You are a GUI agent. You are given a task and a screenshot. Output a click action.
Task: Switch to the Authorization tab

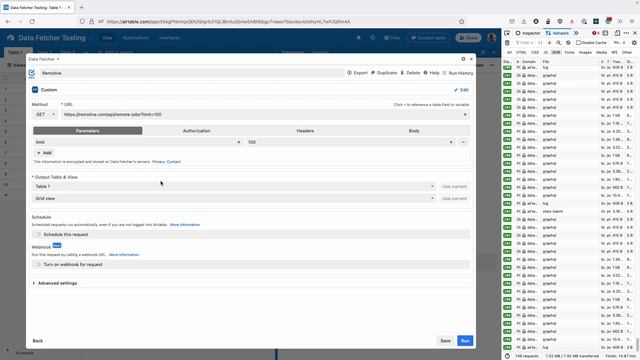(x=196, y=131)
